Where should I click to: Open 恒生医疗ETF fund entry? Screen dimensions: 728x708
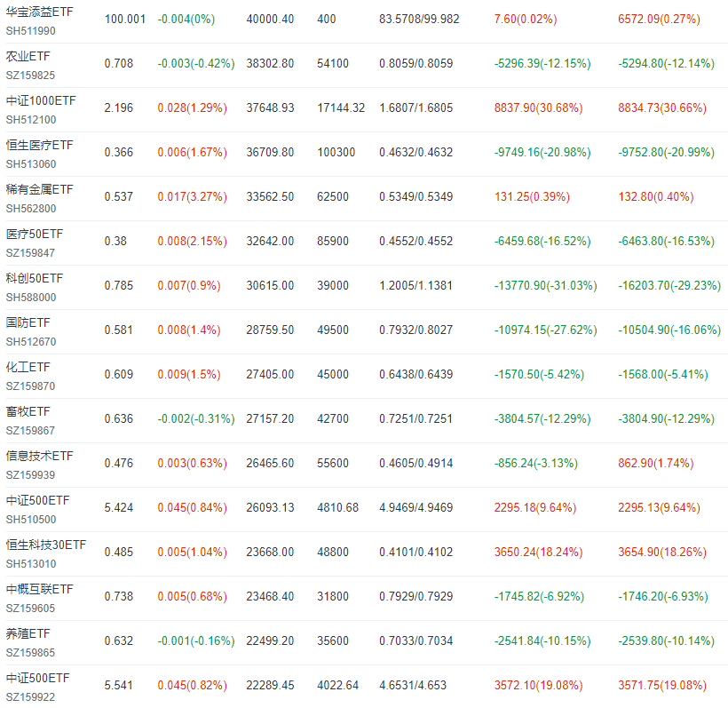tap(39, 145)
